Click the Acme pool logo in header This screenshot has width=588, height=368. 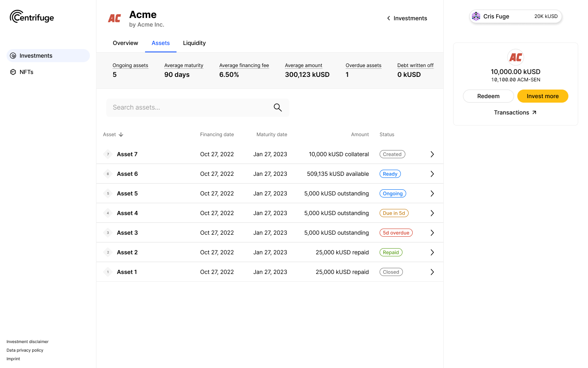click(114, 18)
